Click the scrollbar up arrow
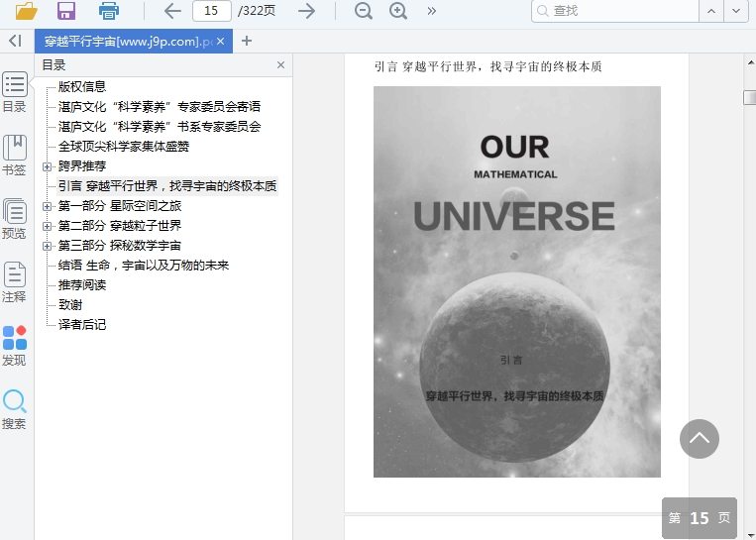The width and height of the screenshot is (756, 540). coord(750,62)
